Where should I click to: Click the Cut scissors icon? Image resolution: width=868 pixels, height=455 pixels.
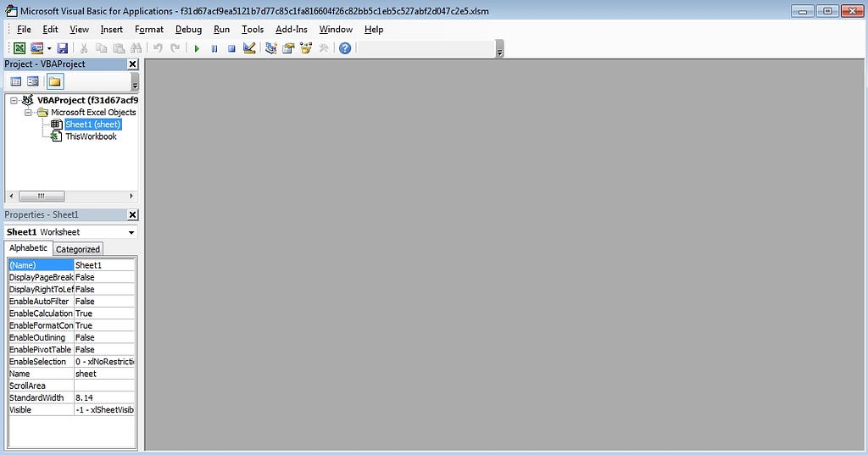pos(84,48)
